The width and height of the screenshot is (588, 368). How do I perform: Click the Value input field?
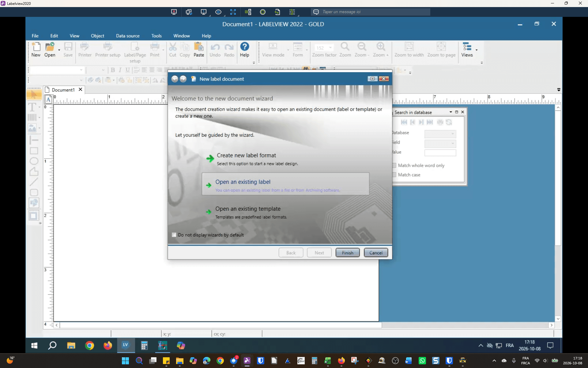tap(440, 153)
